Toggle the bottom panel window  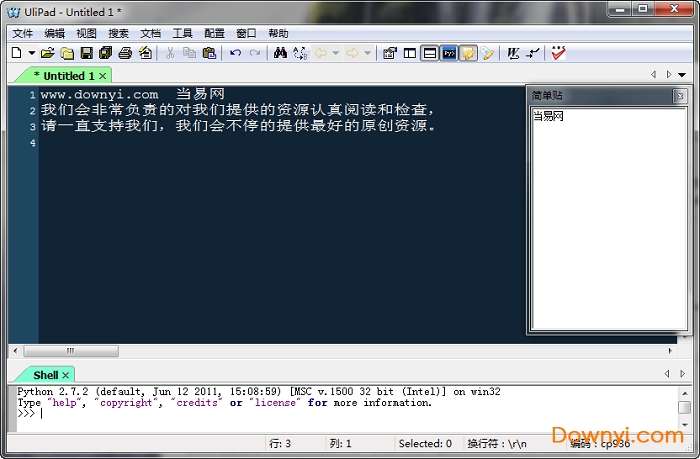[x=429, y=53]
